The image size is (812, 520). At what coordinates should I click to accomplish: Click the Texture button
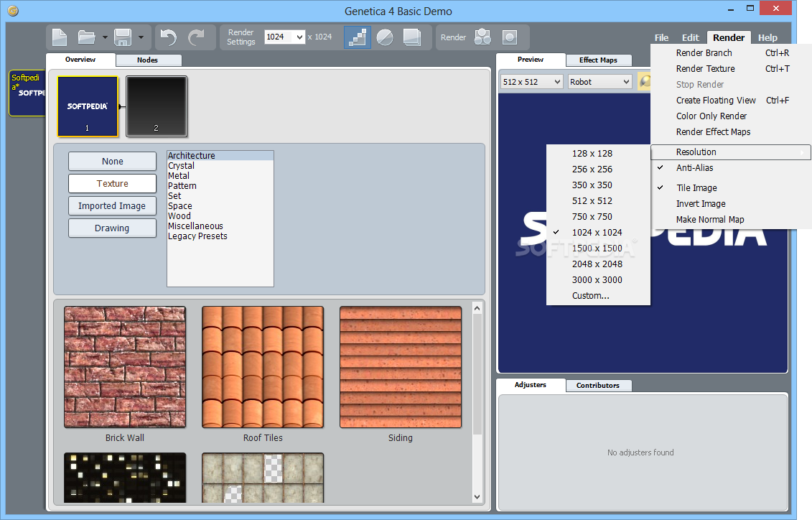[x=113, y=183]
